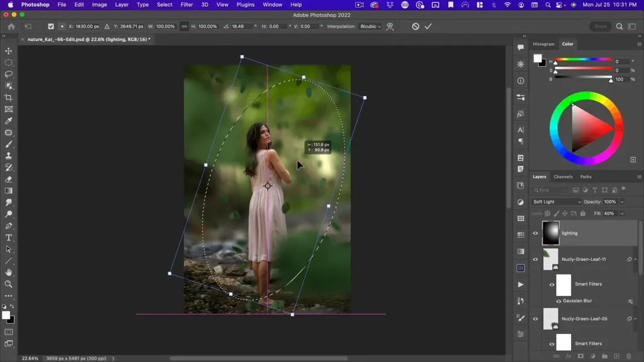This screenshot has width=644, height=362.
Task: Cancel the transform in options bar
Action: pyautogui.click(x=415, y=27)
